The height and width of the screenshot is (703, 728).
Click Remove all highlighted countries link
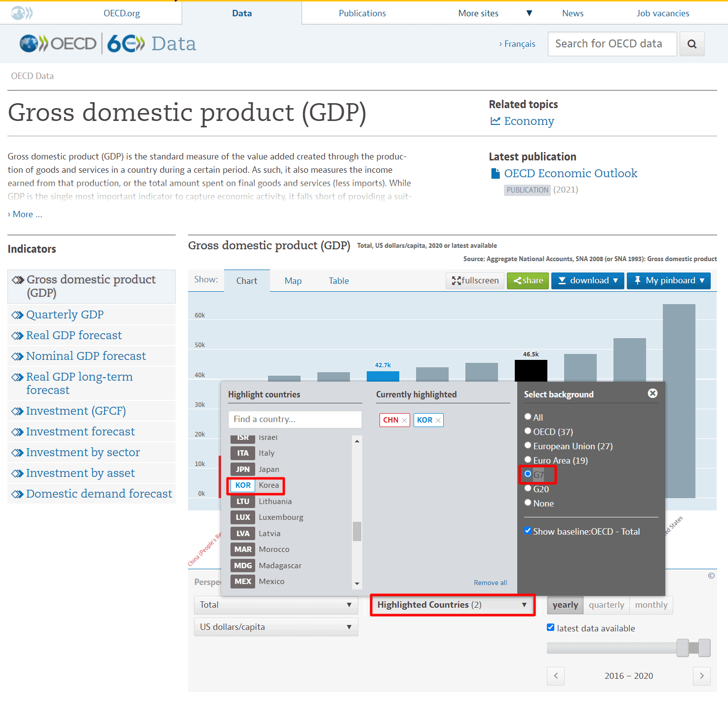490,583
